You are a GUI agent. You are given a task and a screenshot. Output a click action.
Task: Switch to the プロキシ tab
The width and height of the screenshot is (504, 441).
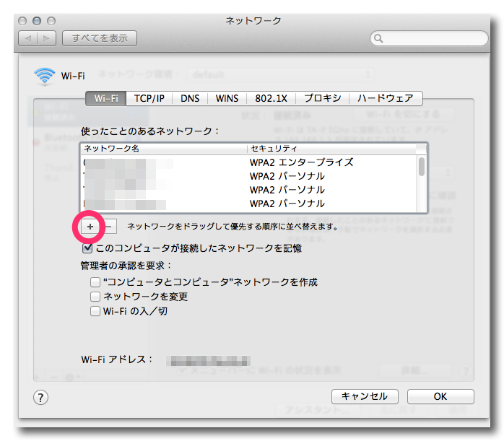322,98
